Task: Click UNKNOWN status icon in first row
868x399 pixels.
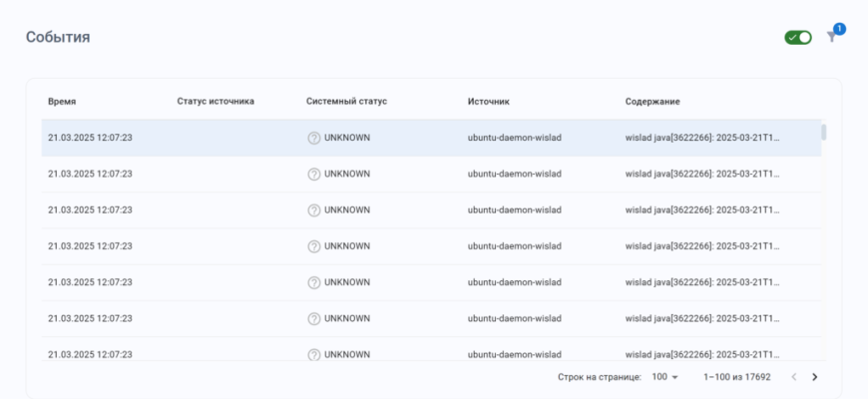Action: (x=314, y=138)
